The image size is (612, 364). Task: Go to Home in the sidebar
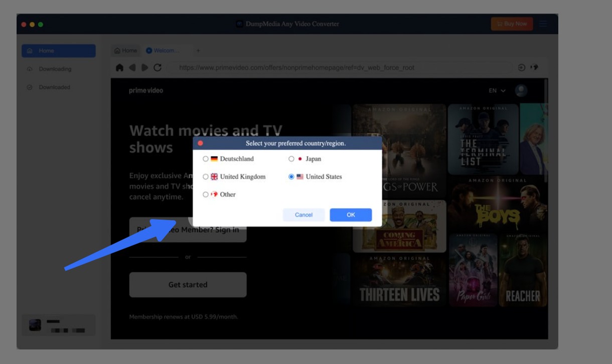58,51
